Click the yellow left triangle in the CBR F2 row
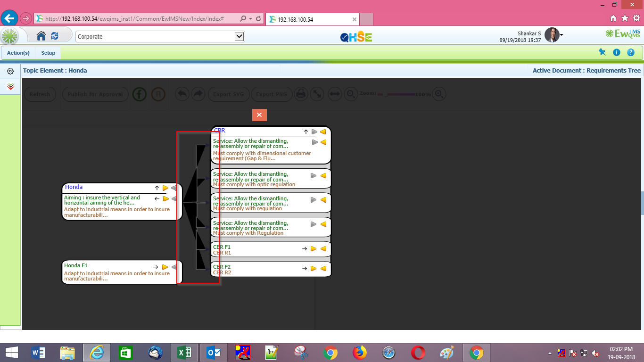The height and width of the screenshot is (362, 644). [x=323, y=268]
